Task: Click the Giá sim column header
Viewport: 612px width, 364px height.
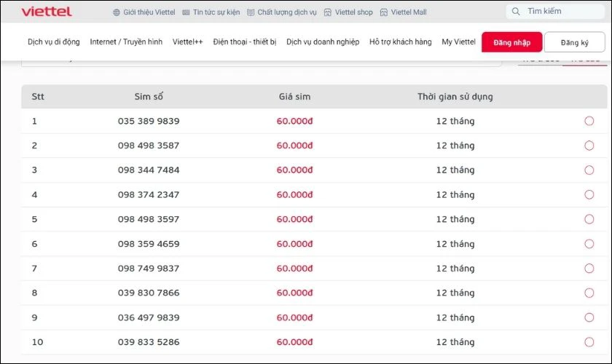Action: click(x=294, y=96)
